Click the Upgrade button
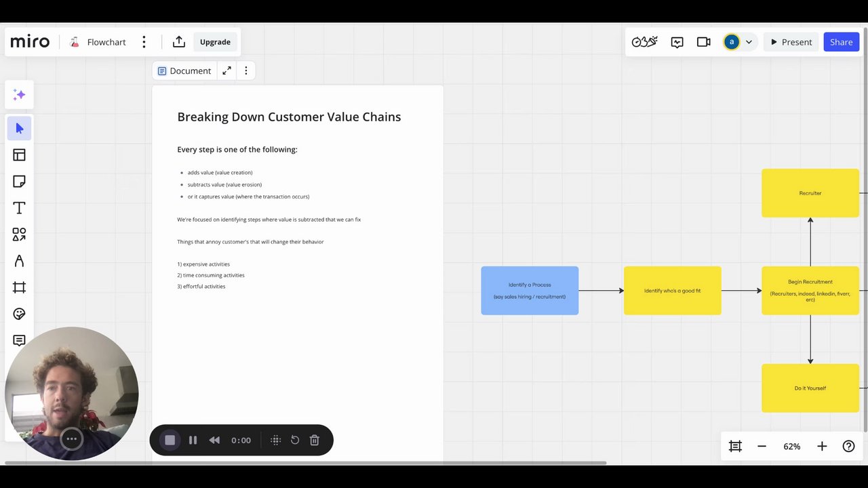 click(215, 42)
